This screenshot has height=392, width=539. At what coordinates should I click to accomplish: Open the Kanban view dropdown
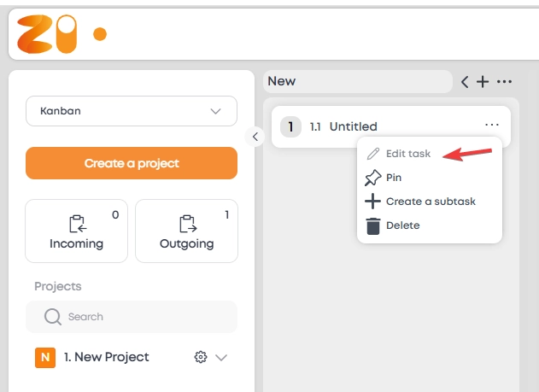[x=131, y=111]
